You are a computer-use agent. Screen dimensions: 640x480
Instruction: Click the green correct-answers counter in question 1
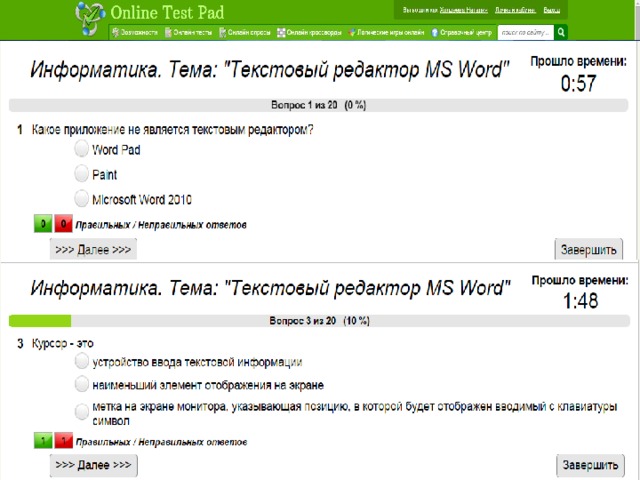pos(43,224)
